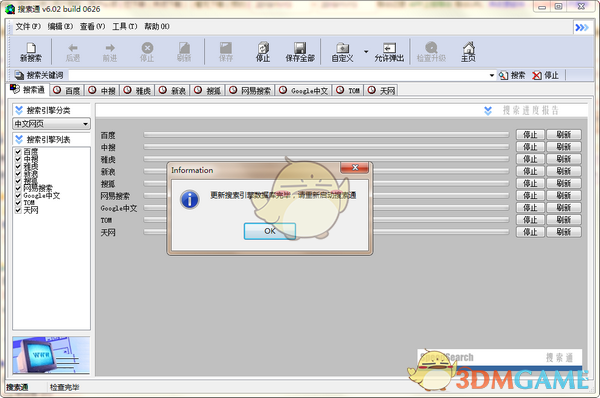Click the 中搜 progress bar

click(x=326, y=147)
